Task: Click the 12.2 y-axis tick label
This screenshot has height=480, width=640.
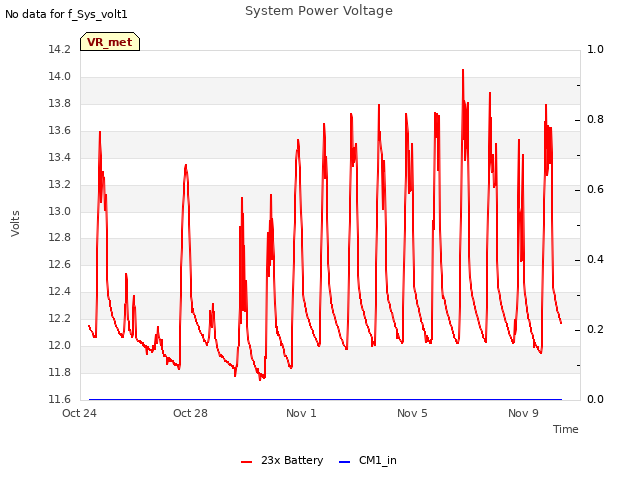Action: (60, 318)
